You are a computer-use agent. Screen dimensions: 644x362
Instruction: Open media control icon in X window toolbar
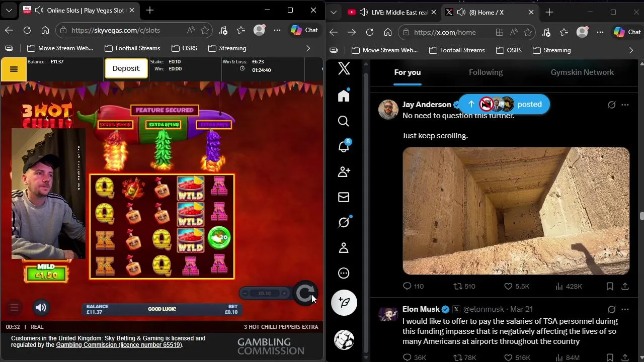tap(546, 32)
